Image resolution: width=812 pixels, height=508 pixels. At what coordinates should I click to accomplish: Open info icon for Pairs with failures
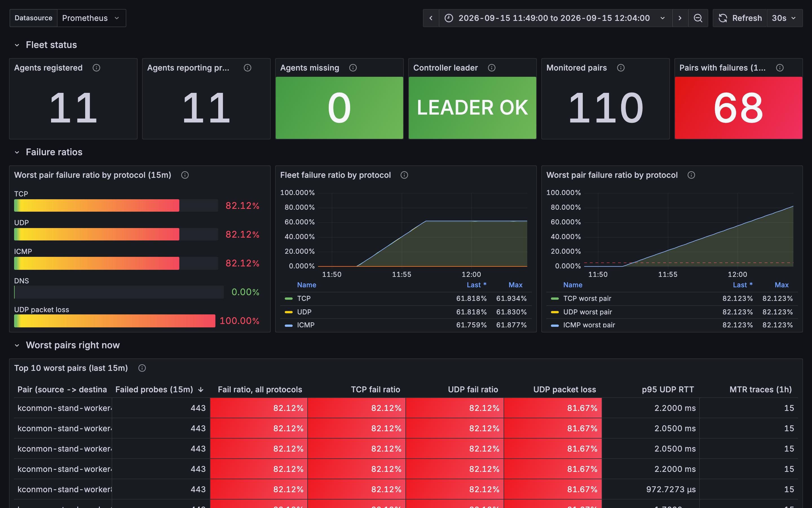780,68
